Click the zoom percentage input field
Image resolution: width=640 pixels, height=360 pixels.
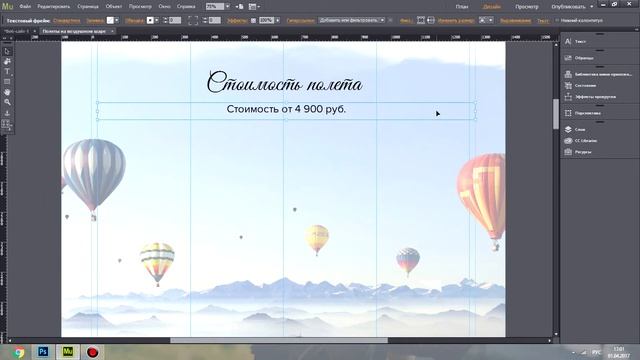pyautogui.click(x=215, y=7)
